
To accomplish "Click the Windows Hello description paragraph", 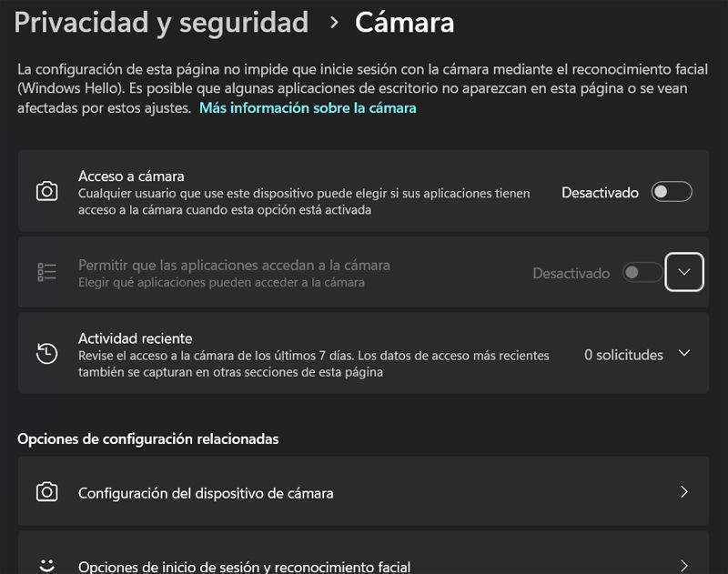I will coord(362,88).
